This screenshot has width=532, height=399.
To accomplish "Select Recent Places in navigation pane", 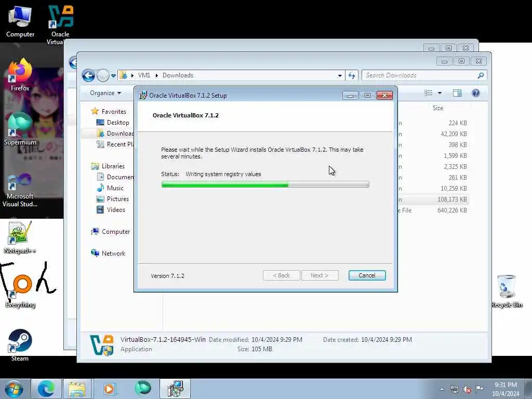I will pos(115,144).
